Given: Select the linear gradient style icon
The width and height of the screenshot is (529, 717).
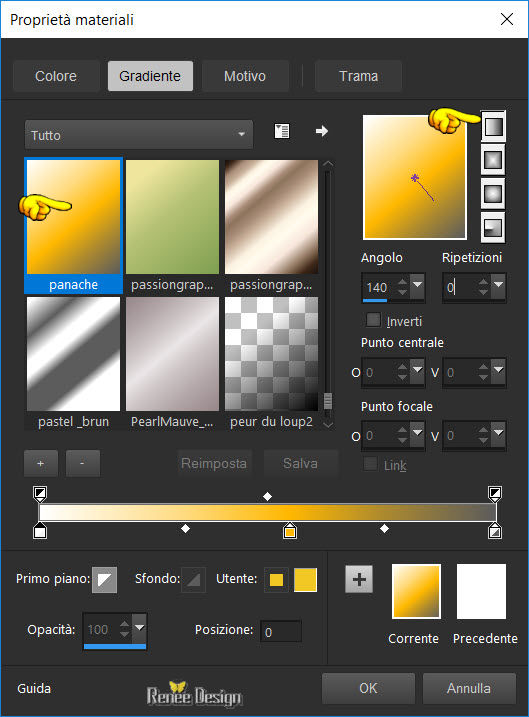Looking at the screenshot, I should point(493,126).
